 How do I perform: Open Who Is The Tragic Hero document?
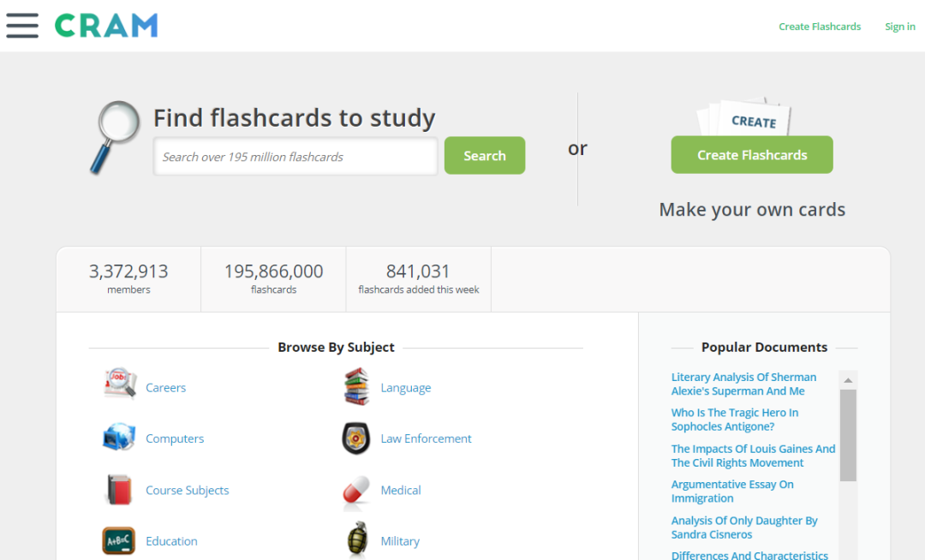pyautogui.click(x=735, y=420)
